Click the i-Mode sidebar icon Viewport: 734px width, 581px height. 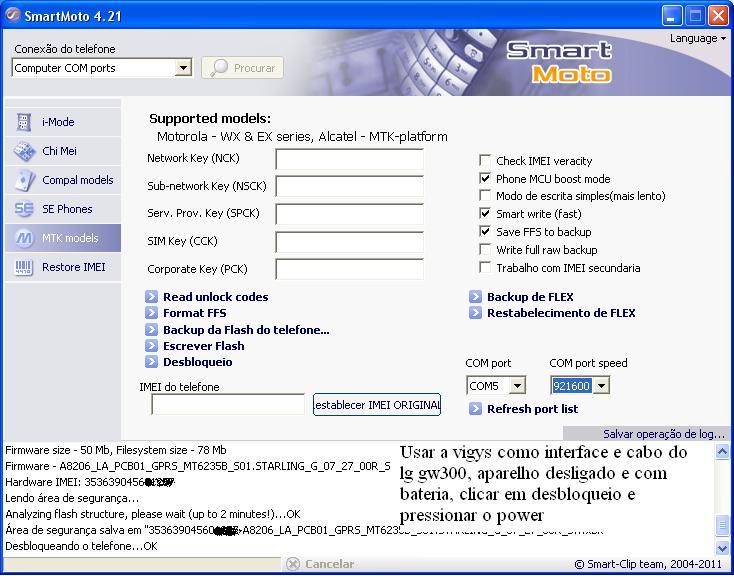(23, 122)
